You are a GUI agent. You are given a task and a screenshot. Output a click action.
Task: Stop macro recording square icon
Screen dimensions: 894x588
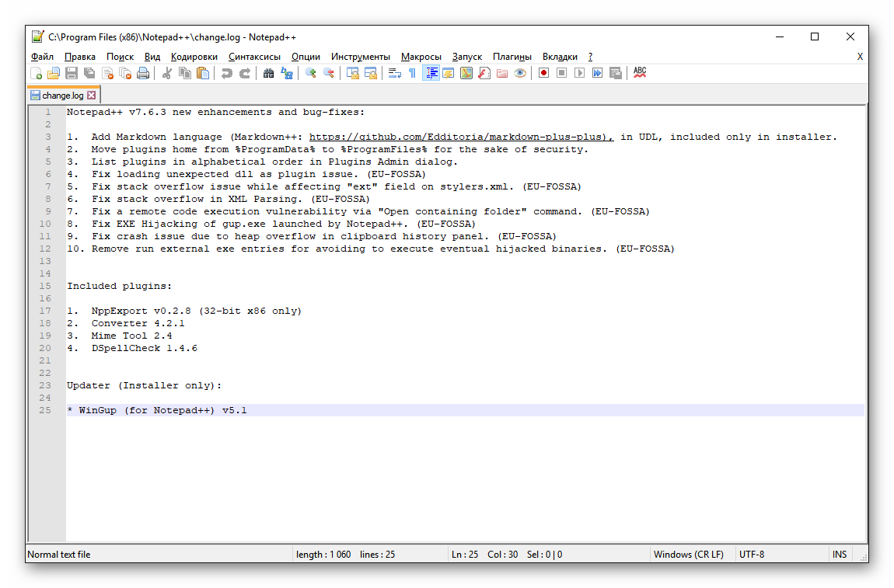pyautogui.click(x=561, y=73)
